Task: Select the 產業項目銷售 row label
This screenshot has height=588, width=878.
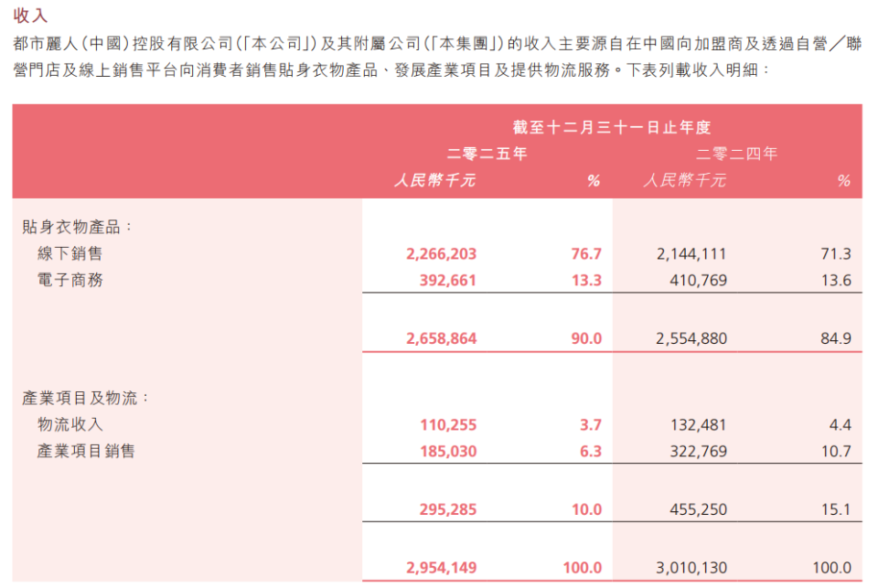Action: coord(86,451)
